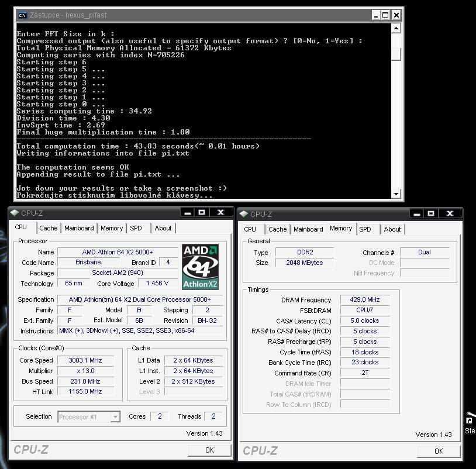Click the CPU-Z logo icon in the right window title
476x469 pixels.
[x=243, y=214]
